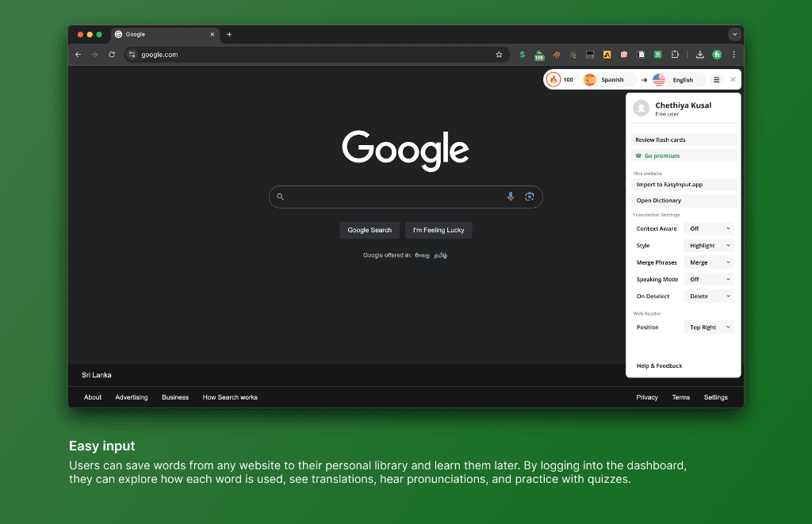Select Open Dictionary
Image resolution: width=812 pixels, height=524 pixels.
click(684, 201)
